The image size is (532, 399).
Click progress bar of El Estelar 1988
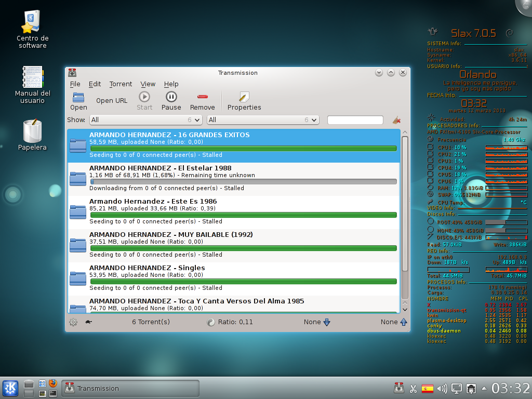click(x=244, y=181)
